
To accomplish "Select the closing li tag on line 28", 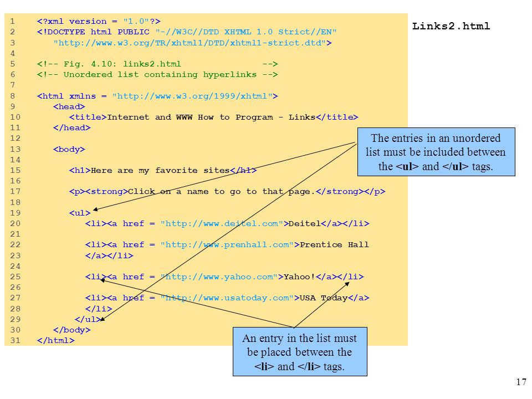I will (99, 309).
